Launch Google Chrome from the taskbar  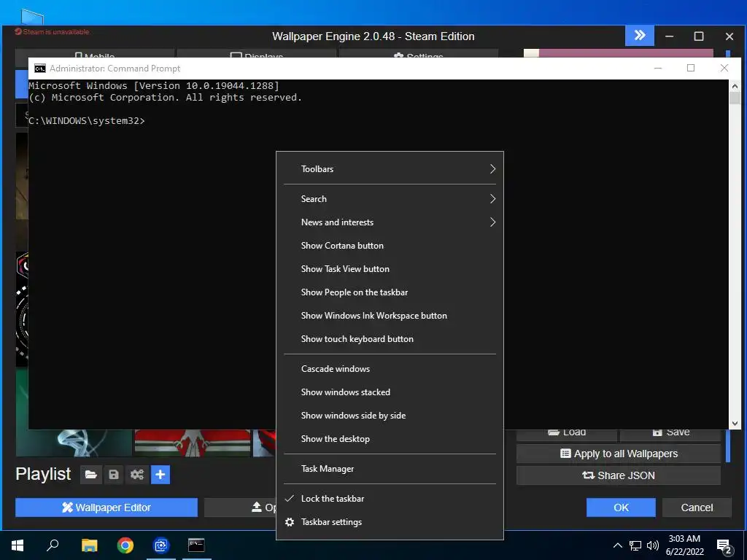tap(125, 545)
